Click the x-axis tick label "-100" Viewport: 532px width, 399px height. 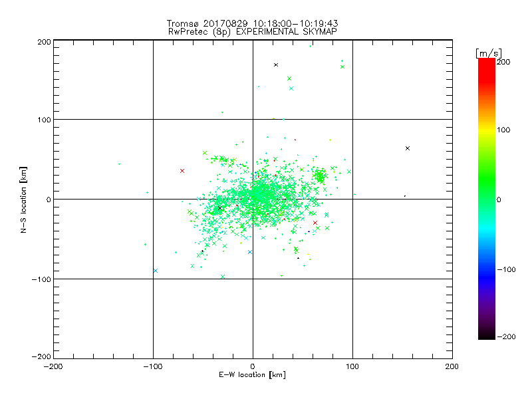(153, 366)
